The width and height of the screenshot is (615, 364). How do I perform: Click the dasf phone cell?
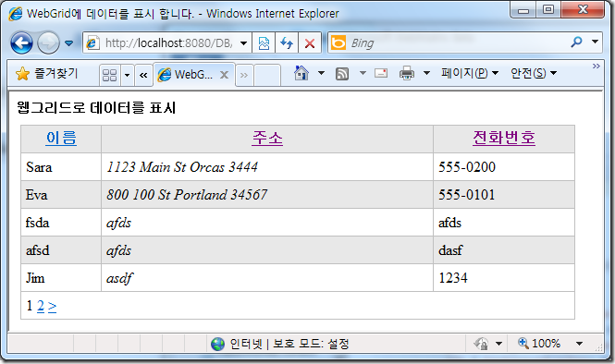[504, 250]
